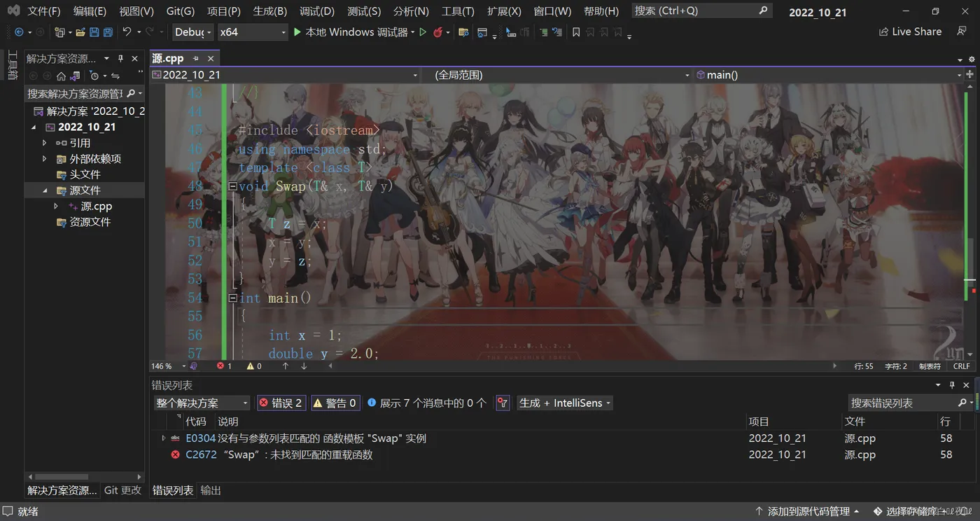Screen dimensions: 980x521
Task: Go to the previous issue with up arrow
Action: pos(285,366)
